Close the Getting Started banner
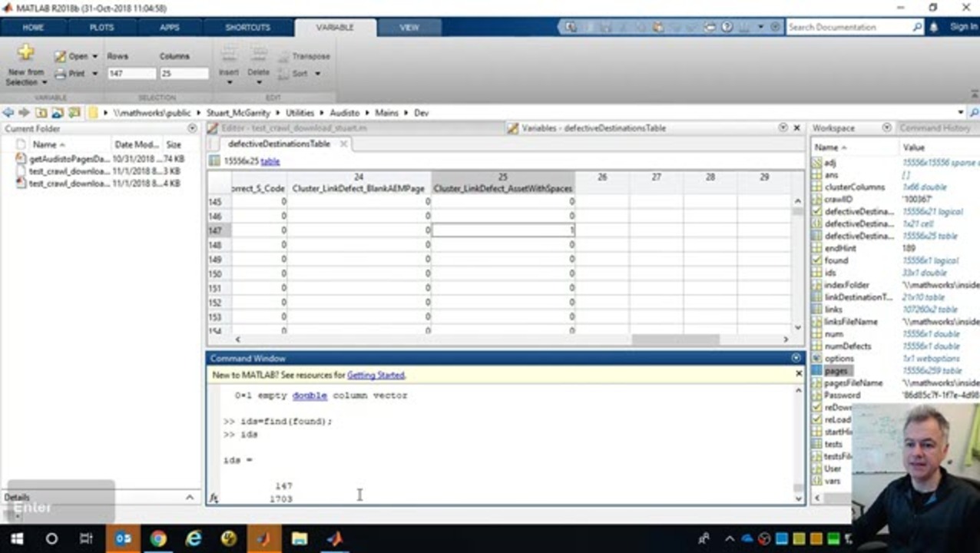This screenshot has width=980, height=553. pyautogui.click(x=798, y=374)
